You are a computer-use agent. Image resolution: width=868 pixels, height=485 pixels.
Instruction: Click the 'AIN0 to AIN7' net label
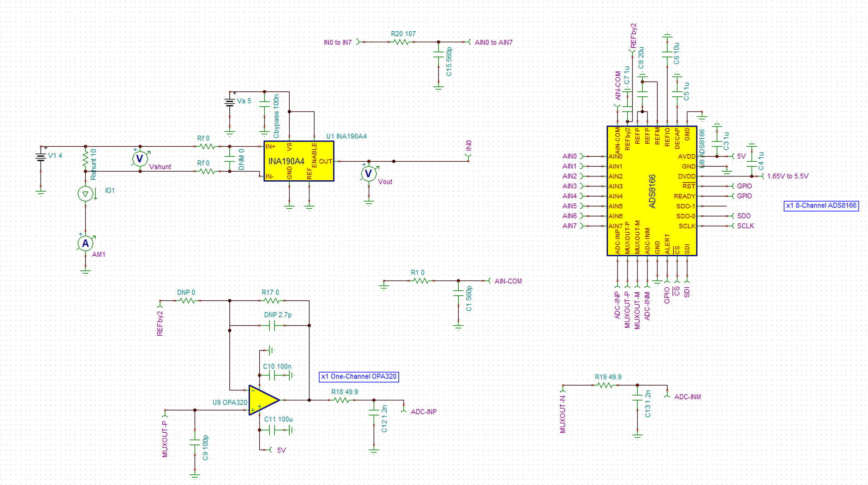(x=494, y=42)
